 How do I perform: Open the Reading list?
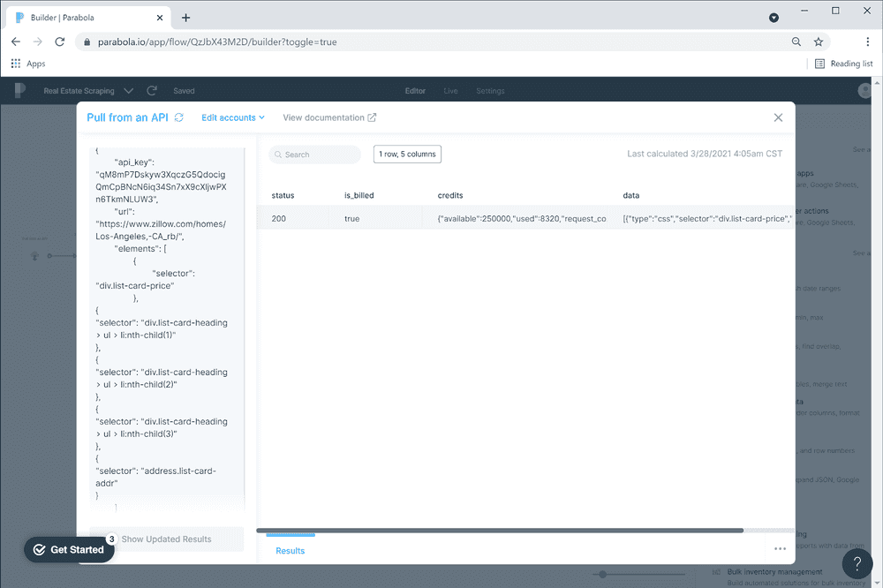click(x=843, y=64)
